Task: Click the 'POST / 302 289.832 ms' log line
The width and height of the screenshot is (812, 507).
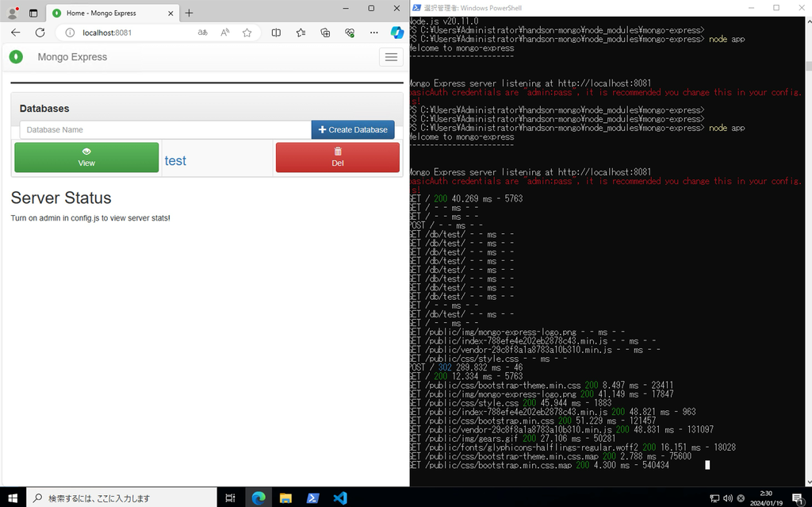Action: (466, 367)
